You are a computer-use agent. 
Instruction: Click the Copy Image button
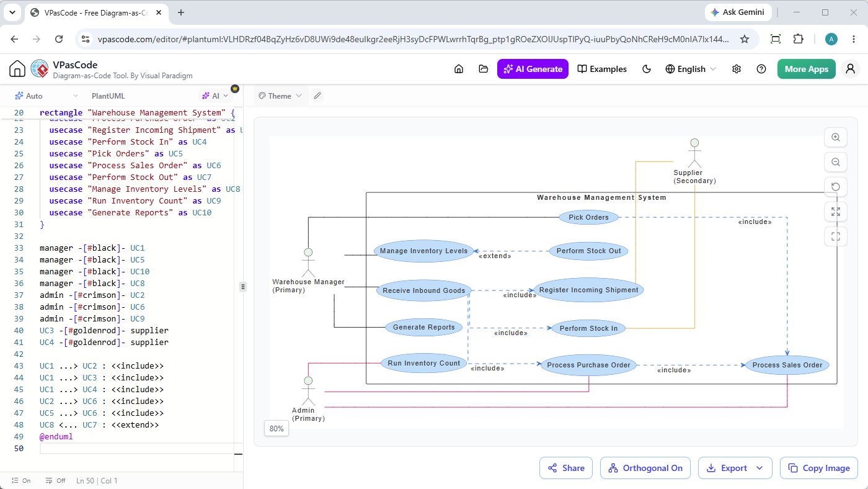tap(819, 468)
